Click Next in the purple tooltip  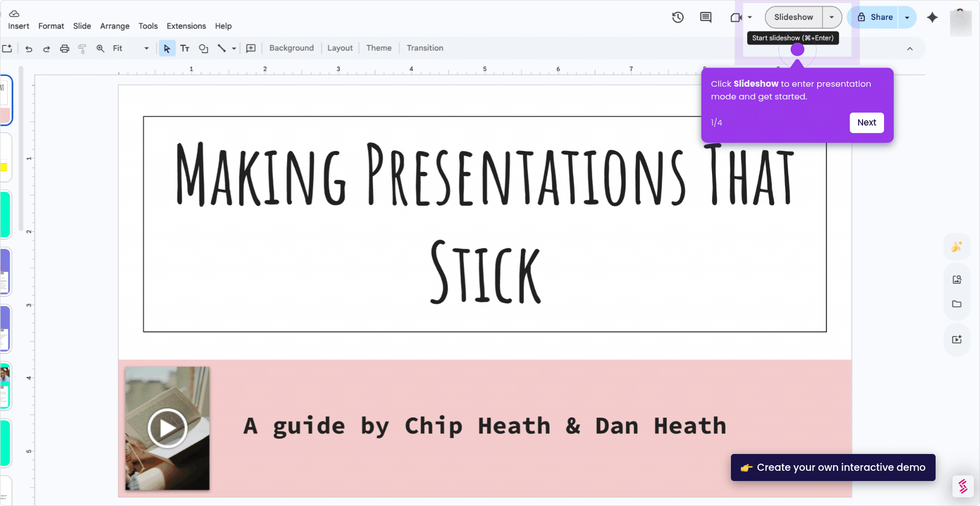tap(867, 122)
